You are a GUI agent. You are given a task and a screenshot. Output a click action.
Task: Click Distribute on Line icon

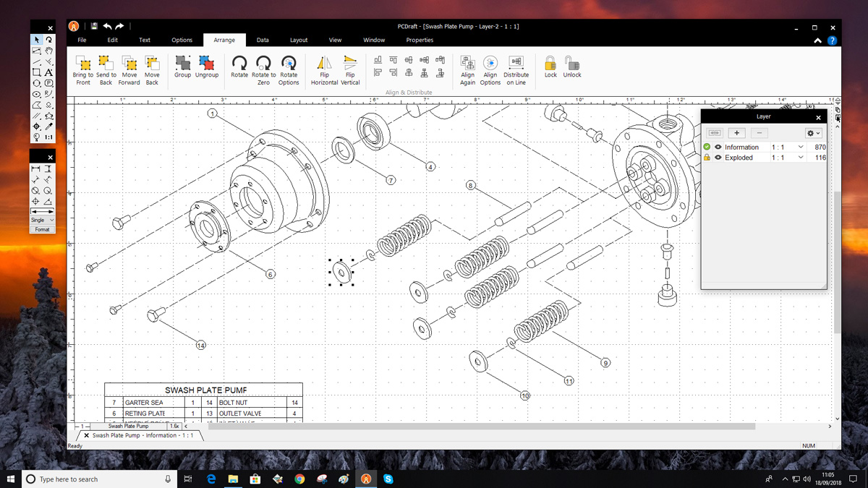click(516, 64)
